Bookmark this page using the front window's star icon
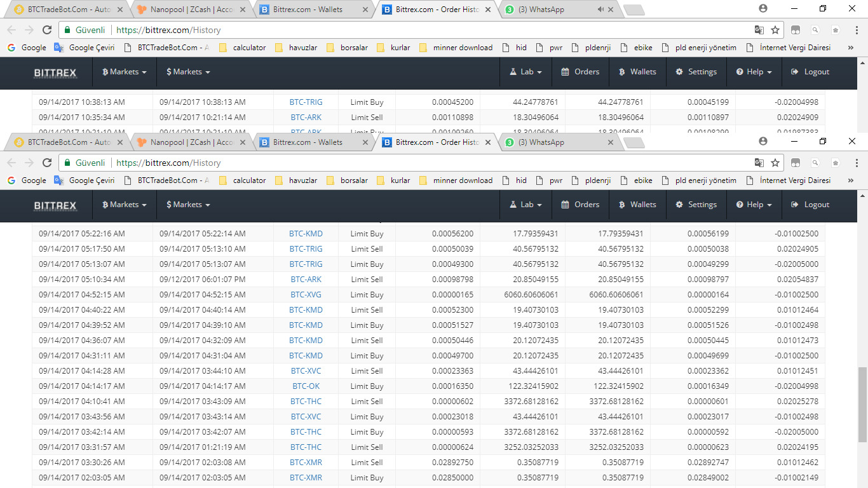 coord(775,163)
